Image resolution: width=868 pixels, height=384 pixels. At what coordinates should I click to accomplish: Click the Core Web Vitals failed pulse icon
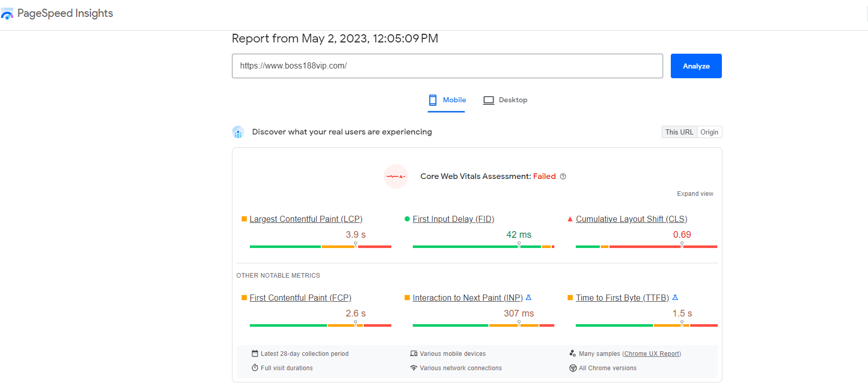point(396,176)
